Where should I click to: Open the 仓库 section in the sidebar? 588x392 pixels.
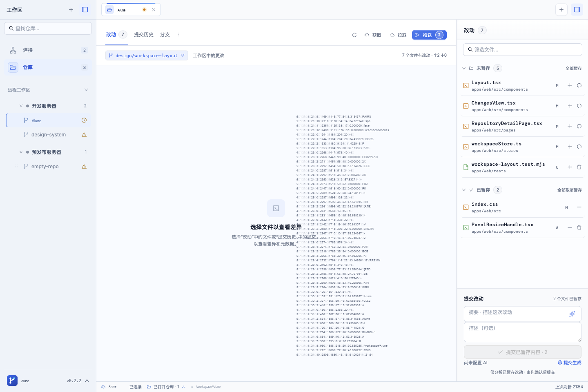coord(48,67)
